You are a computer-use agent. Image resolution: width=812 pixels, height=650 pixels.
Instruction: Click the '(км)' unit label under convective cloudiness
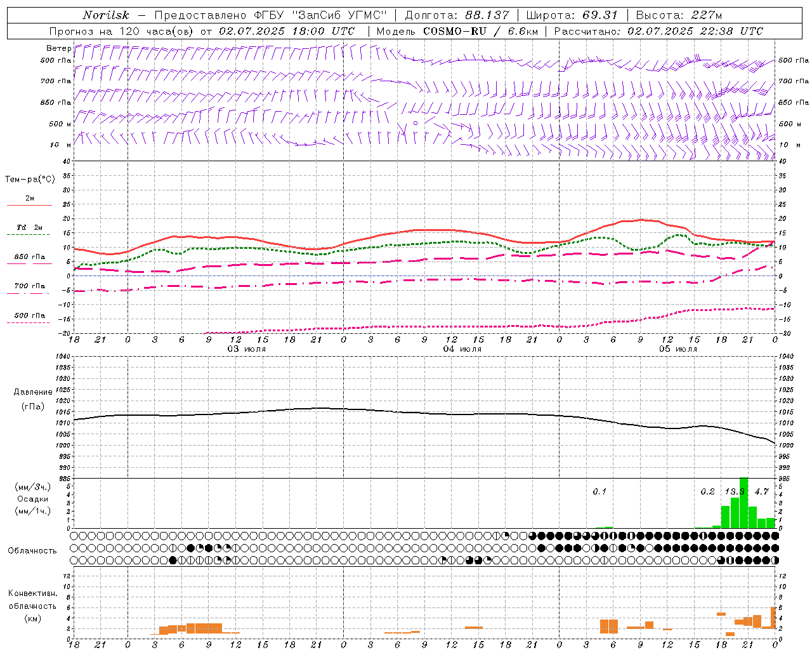[x=32, y=618]
